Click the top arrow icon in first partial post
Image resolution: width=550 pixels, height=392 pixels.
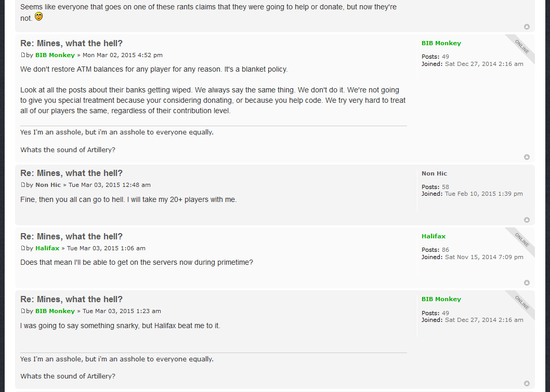coord(527,27)
